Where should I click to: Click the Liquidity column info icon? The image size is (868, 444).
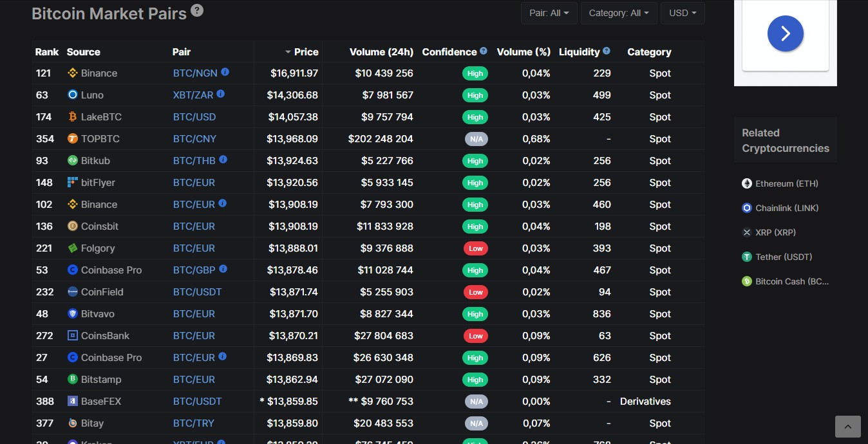tap(607, 51)
